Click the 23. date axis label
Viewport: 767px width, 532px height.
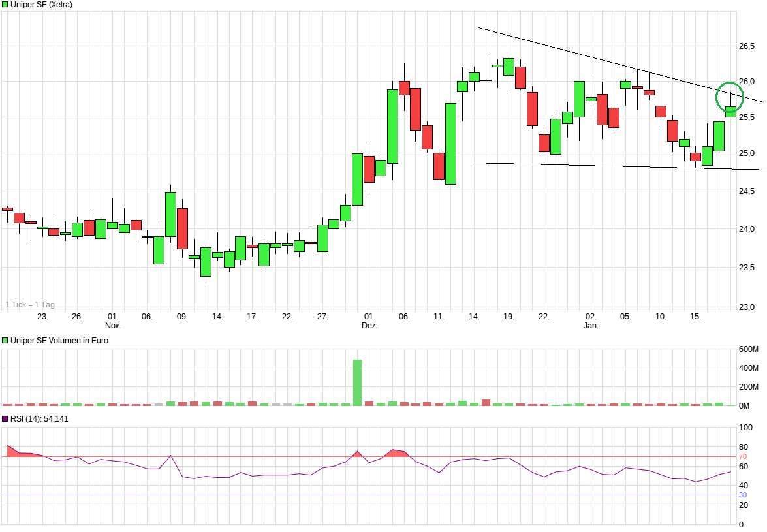[42, 317]
